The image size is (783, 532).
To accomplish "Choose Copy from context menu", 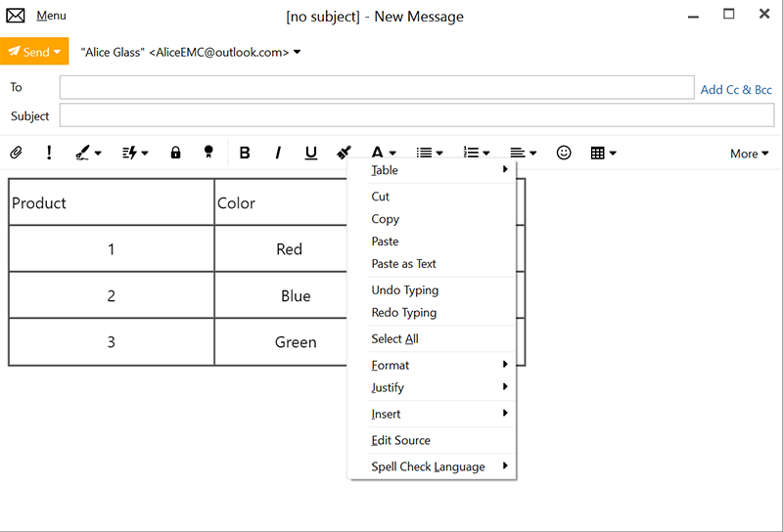I will pos(433,219).
